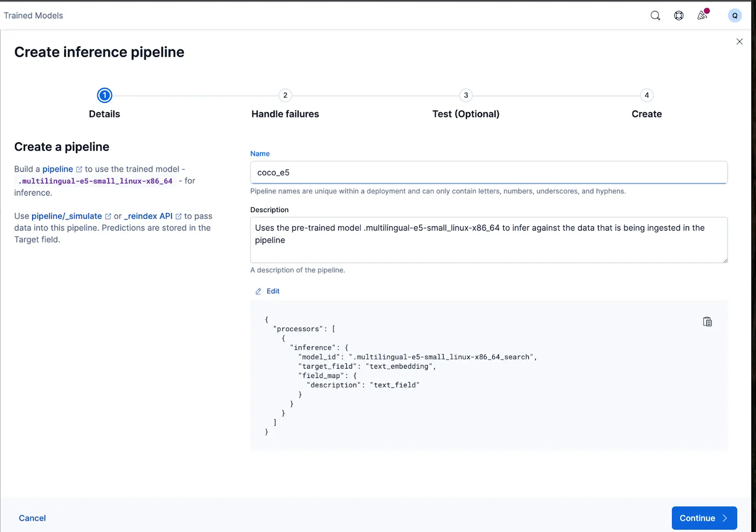Click into the Name field containing coco_e5

click(x=488, y=173)
